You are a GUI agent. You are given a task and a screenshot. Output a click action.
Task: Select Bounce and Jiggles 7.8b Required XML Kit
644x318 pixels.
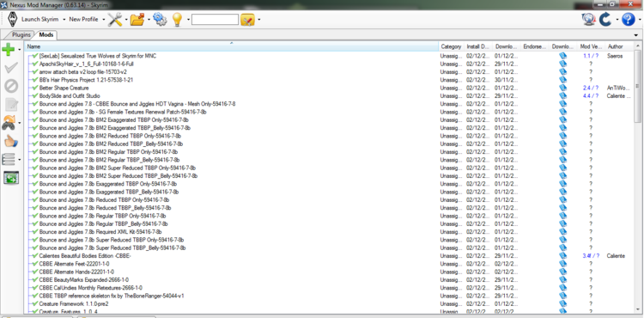coord(100,232)
